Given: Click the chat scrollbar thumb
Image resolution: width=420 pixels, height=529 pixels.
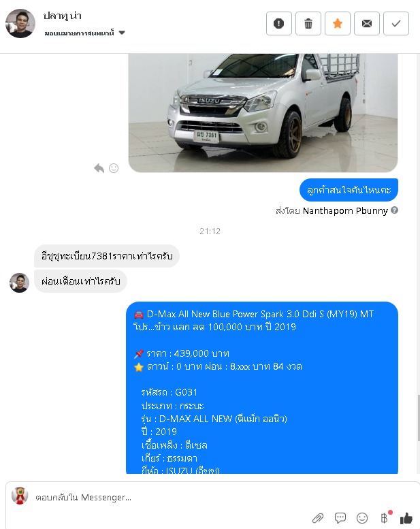Looking at the screenshot, I should 419,418.
